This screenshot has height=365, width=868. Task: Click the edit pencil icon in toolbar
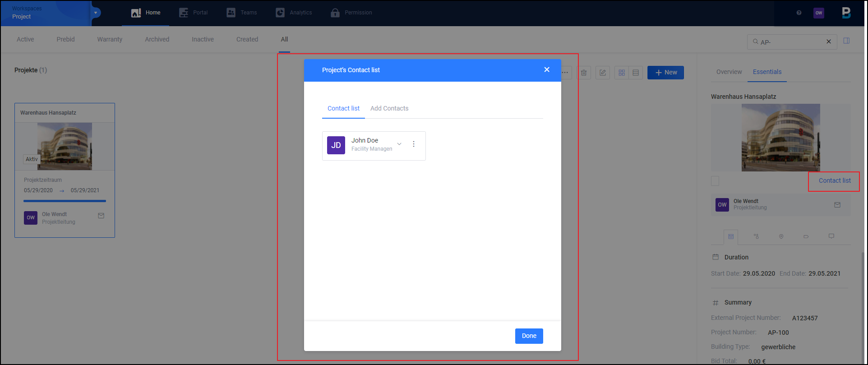(603, 73)
